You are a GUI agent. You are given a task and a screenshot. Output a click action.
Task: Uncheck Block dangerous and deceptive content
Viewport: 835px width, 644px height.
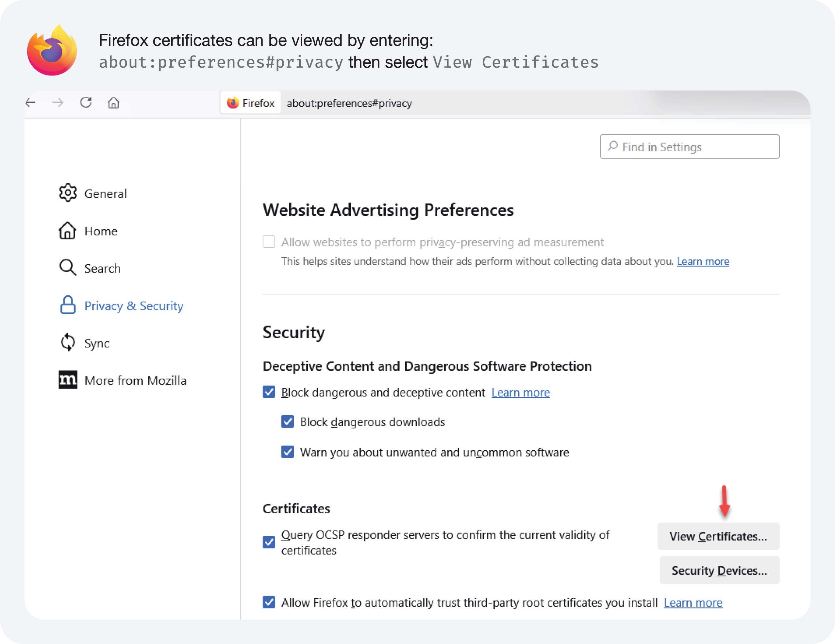[x=269, y=392]
